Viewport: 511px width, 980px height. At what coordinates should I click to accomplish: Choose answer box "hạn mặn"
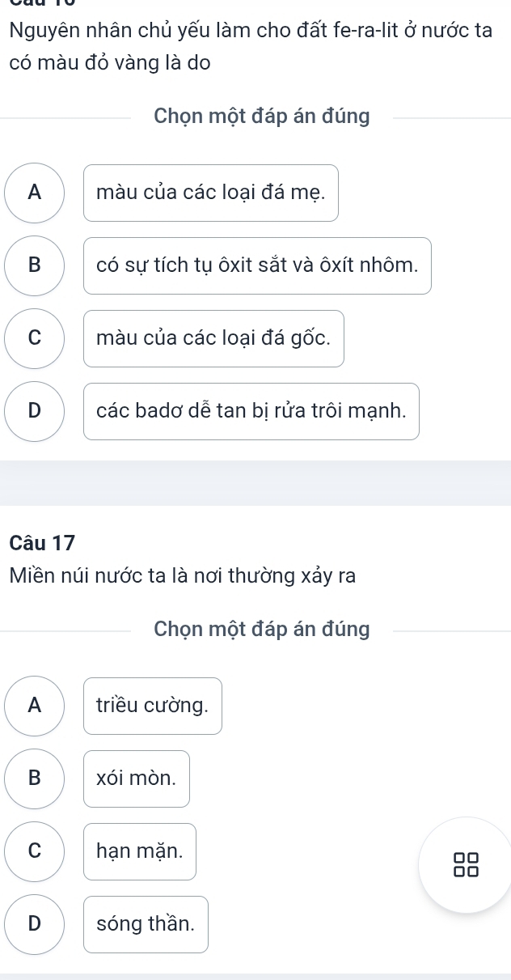pos(139,851)
